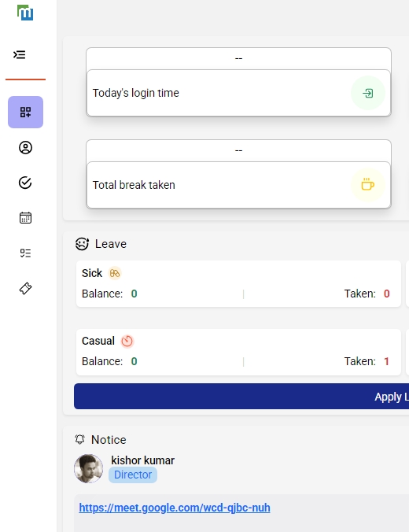Click the '--' value above login time

click(239, 58)
